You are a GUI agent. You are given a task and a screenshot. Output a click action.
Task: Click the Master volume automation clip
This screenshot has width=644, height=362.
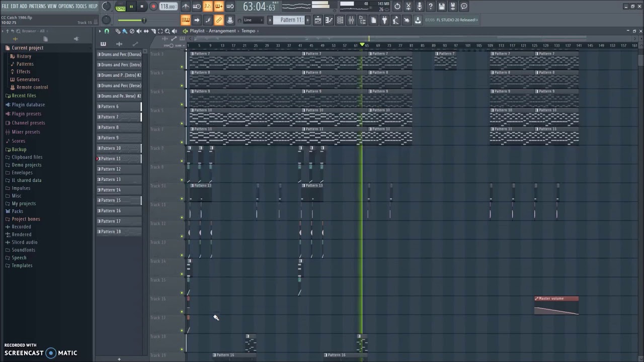(556, 305)
